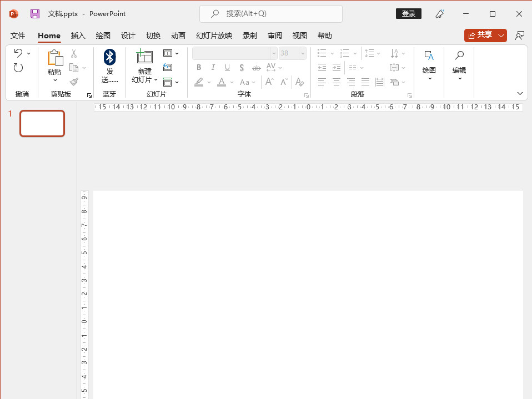Click the Decrease Font Size icon
Viewport: 532px width, 399px height.
(x=284, y=82)
